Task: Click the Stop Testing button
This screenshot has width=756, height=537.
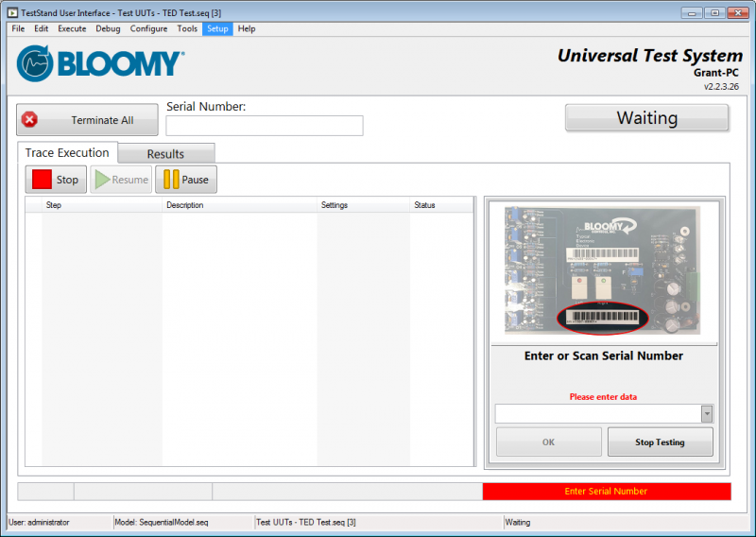Action: (660, 442)
